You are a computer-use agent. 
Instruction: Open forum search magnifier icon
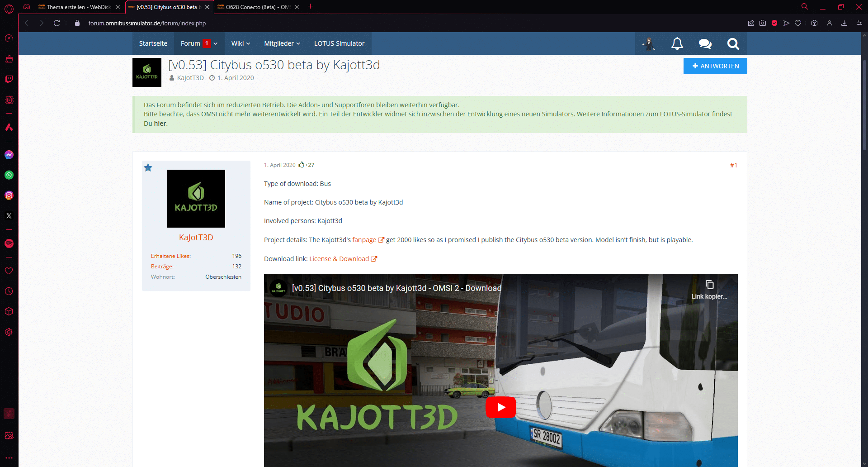coord(733,43)
